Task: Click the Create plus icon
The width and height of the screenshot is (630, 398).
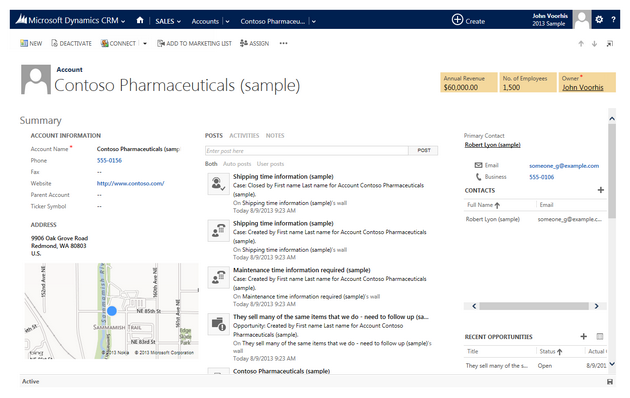Action: click(457, 20)
